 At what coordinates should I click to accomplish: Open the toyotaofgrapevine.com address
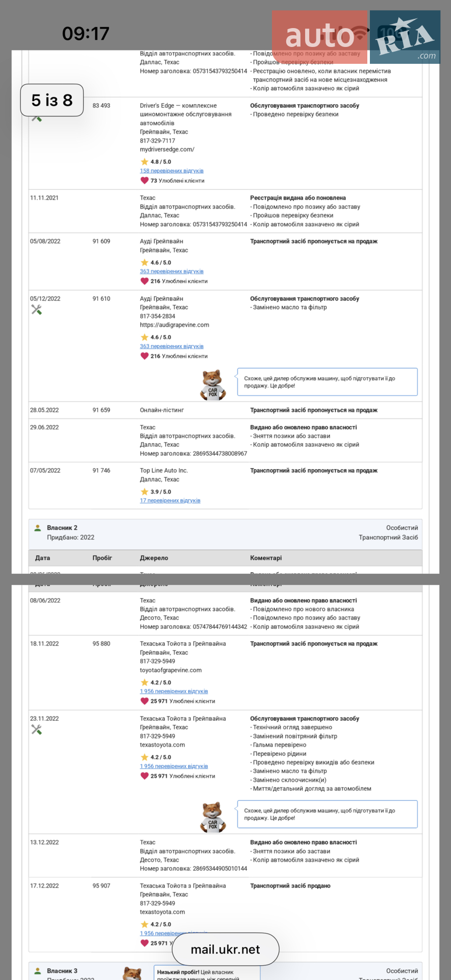click(170, 670)
